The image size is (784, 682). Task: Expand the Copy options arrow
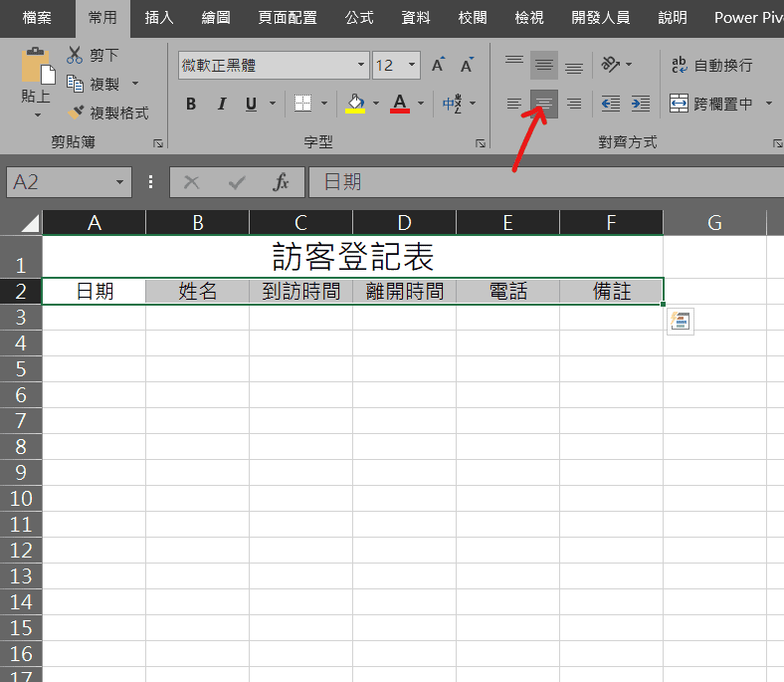135,84
